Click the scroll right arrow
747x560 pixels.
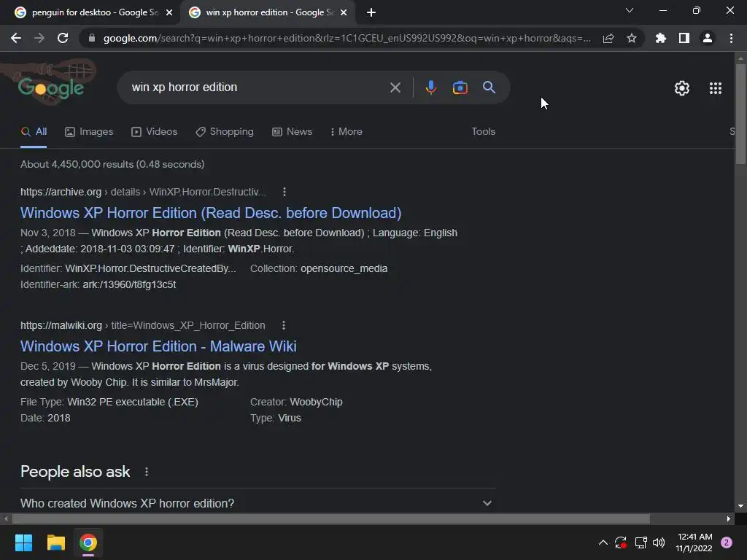(x=729, y=518)
